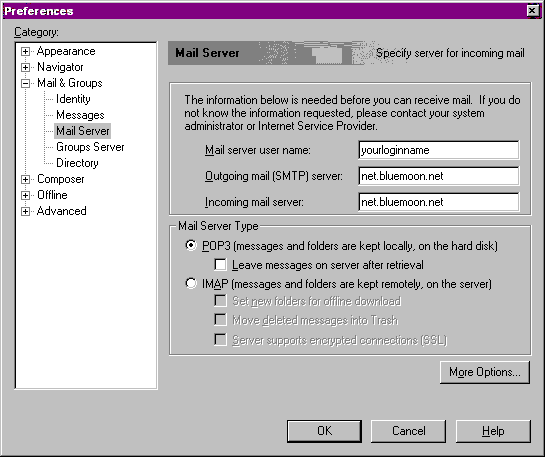
Task: Click the Outgoing mail SMTP server field
Action: pos(439,176)
